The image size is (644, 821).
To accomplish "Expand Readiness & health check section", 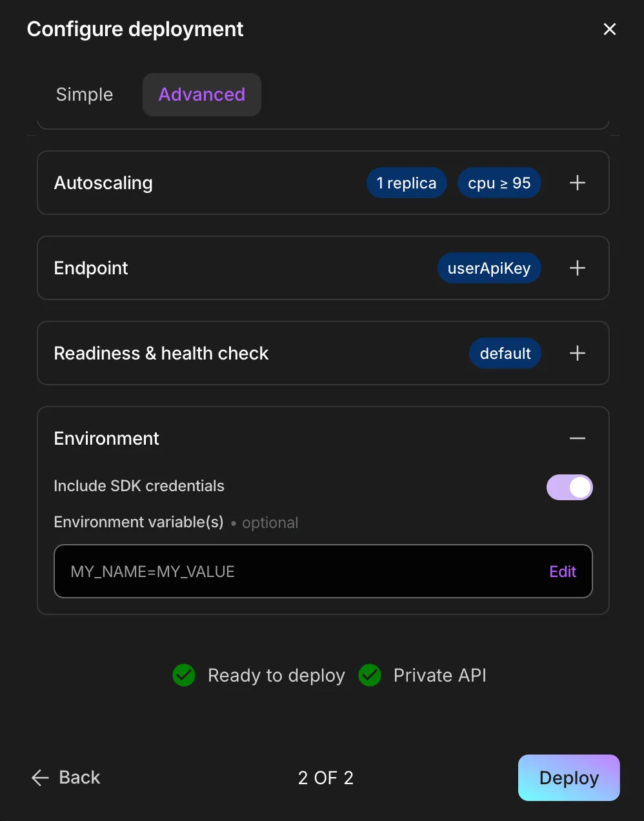I will pos(578,353).
